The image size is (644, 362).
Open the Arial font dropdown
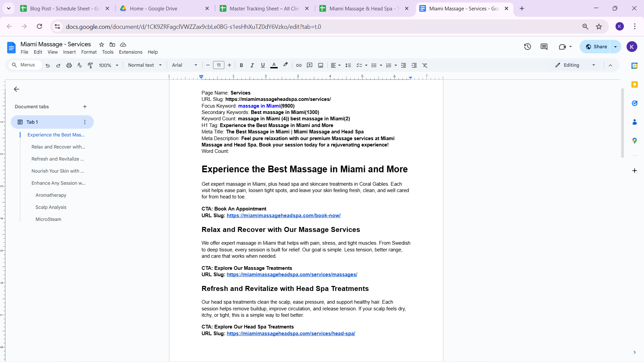pyautogui.click(x=184, y=65)
